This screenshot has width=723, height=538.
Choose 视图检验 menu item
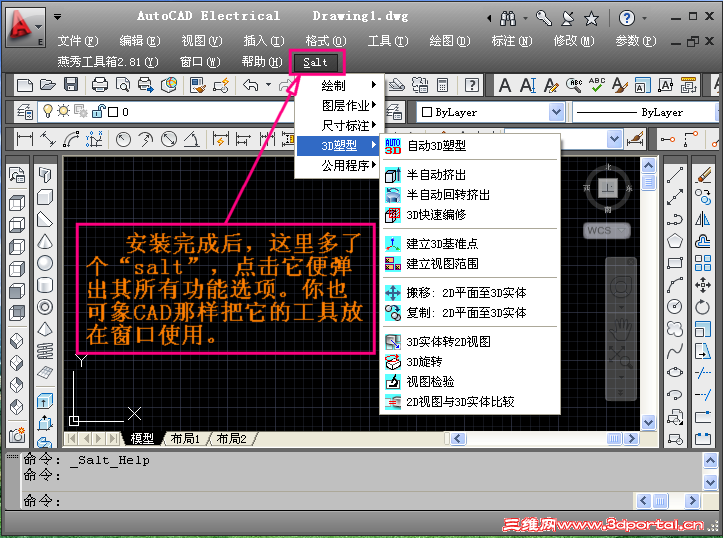(469, 382)
